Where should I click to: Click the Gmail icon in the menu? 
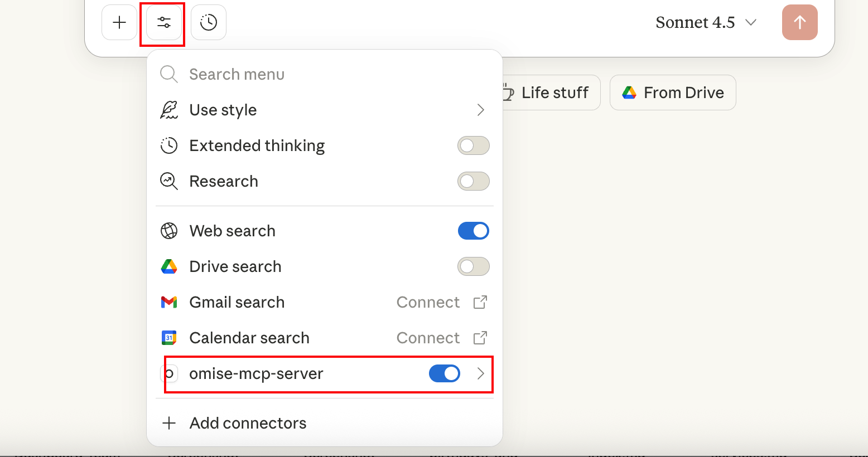(x=169, y=303)
